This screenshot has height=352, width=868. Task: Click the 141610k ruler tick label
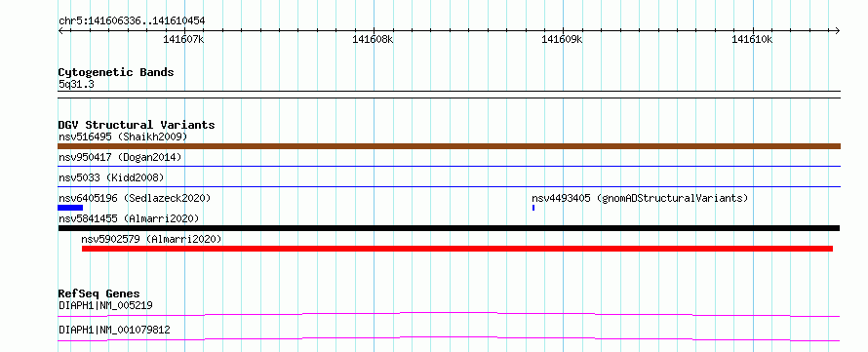tap(752, 39)
